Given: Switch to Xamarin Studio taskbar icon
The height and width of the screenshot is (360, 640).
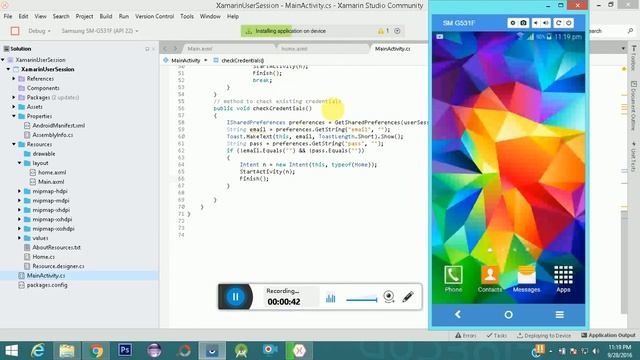Looking at the screenshot, I should (299, 351).
